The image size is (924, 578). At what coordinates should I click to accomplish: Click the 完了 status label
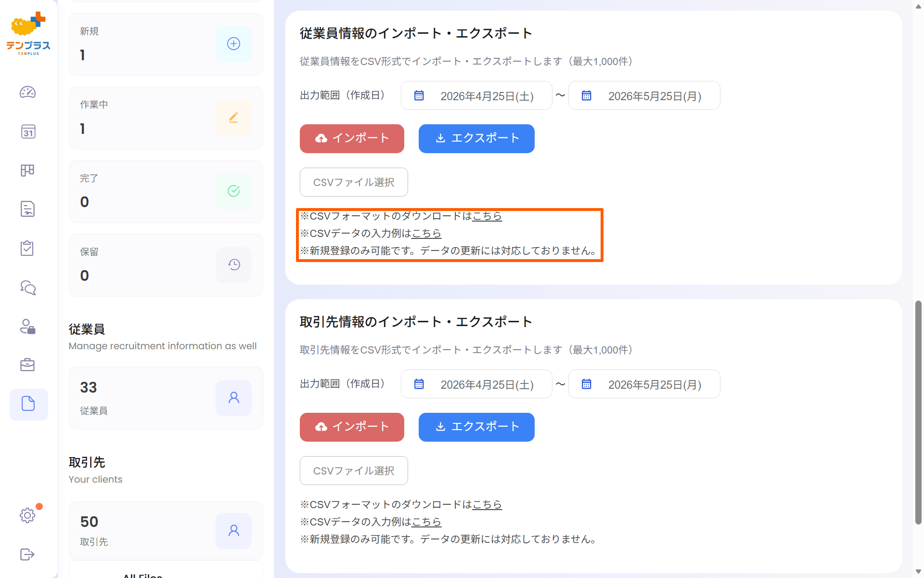(89, 178)
